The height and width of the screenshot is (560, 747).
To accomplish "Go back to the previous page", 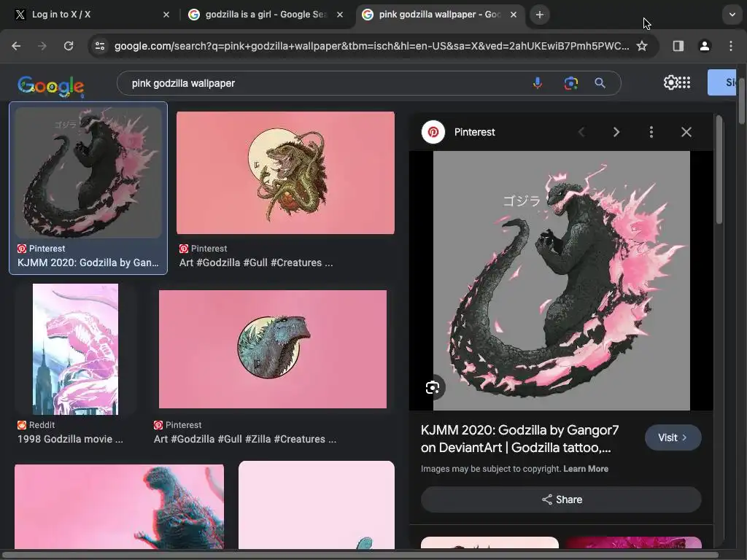I will (x=16, y=46).
